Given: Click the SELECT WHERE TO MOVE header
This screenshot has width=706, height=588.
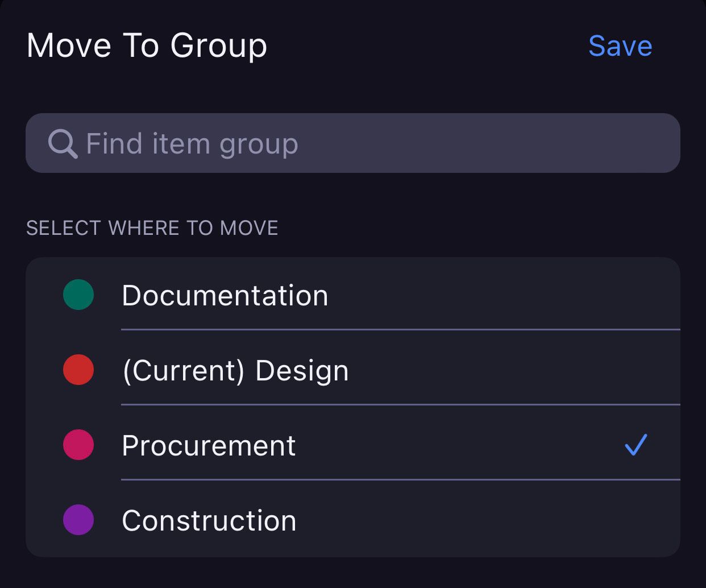Looking at the screenshot, I should pos(152,228).
